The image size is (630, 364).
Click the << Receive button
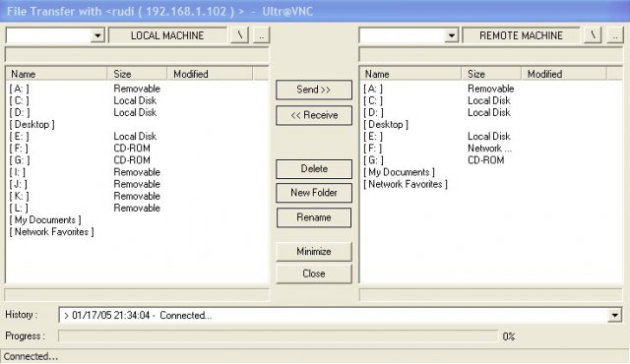314,115
